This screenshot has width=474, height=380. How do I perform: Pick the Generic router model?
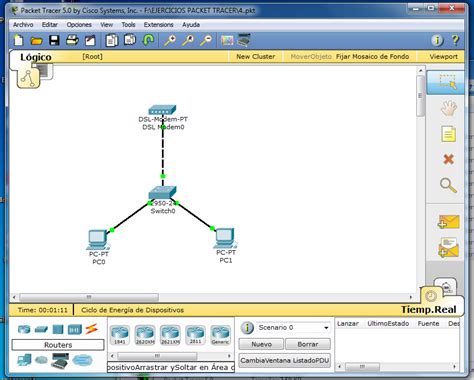coord(221,335)
